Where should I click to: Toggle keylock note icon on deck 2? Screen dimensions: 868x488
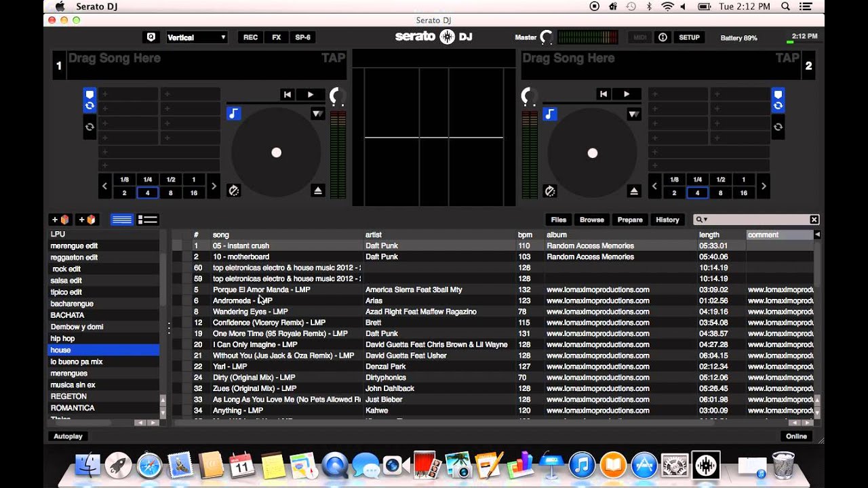550,114
